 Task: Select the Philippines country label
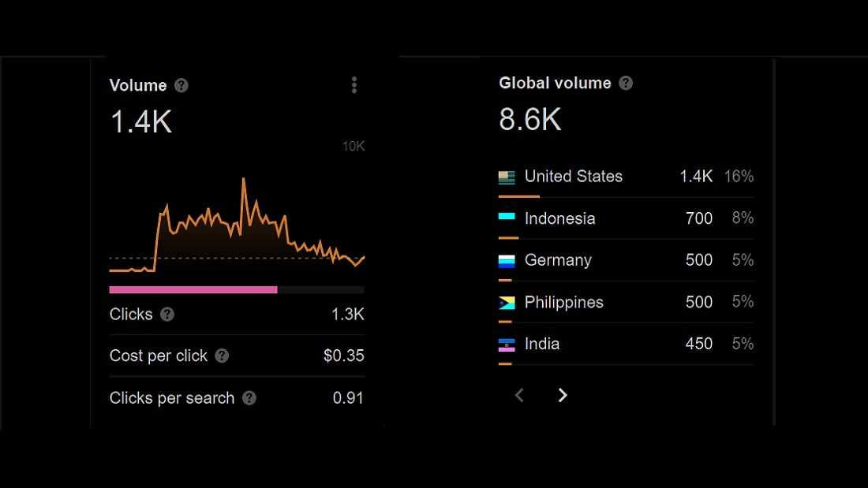coord(563,302)
